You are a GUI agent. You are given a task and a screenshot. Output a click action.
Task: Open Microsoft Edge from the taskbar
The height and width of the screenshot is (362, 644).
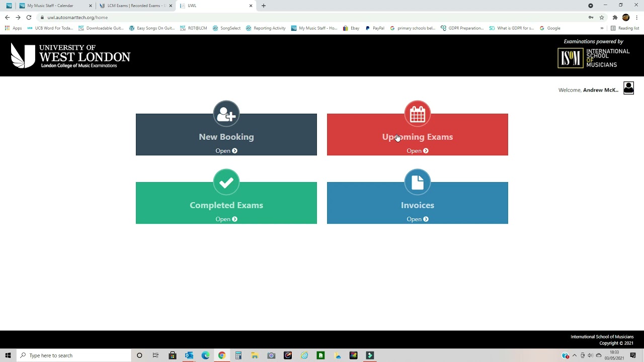[205, 355]
